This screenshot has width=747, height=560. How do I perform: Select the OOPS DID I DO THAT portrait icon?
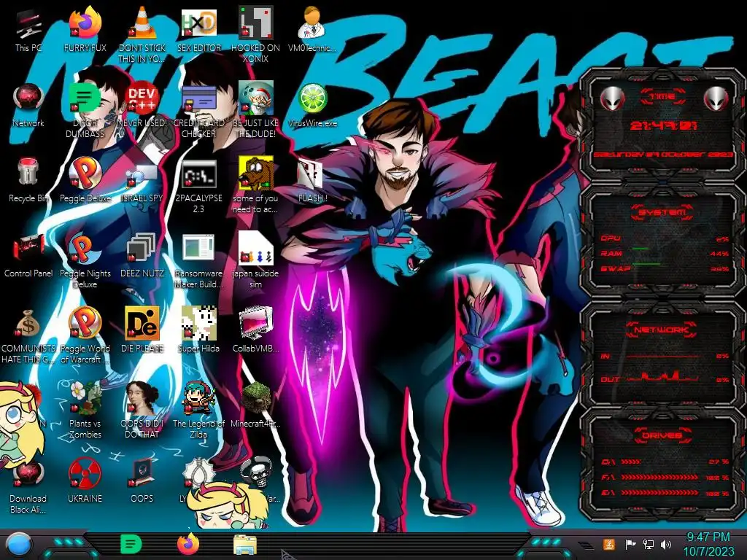142,411
